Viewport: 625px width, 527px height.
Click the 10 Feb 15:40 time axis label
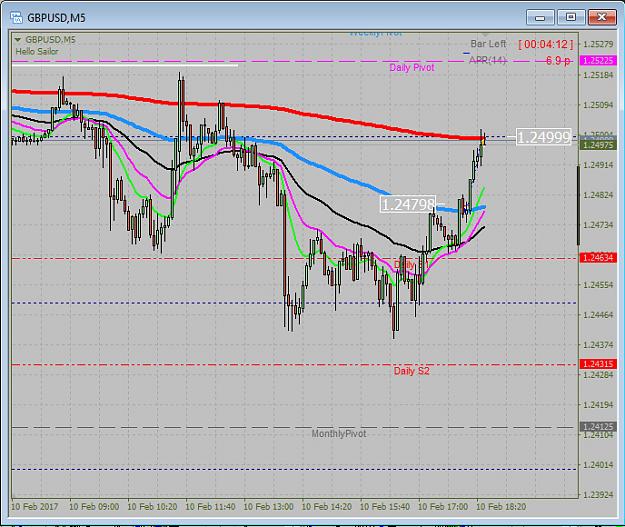[x=385, y=507]
